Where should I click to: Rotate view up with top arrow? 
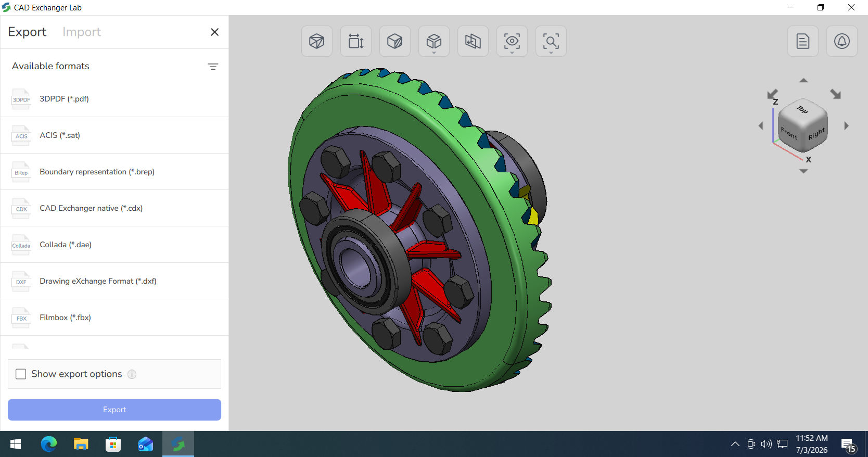click(x=803, y=80)
